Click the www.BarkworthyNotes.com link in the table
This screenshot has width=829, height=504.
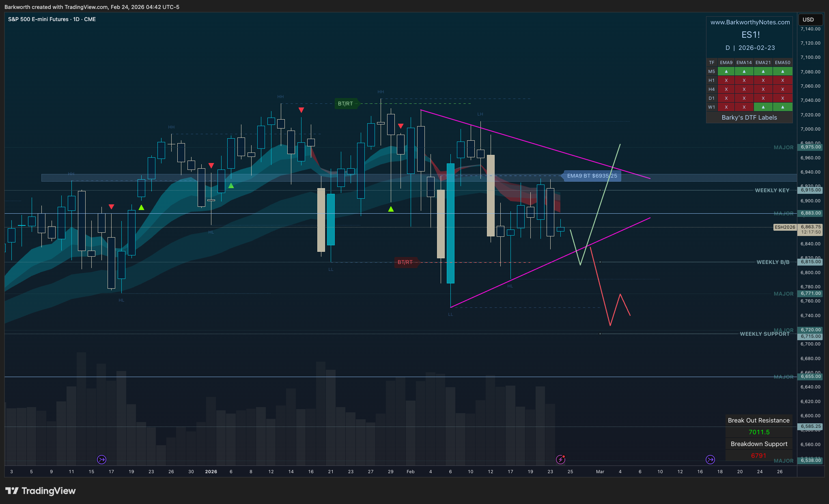(750, 22)
